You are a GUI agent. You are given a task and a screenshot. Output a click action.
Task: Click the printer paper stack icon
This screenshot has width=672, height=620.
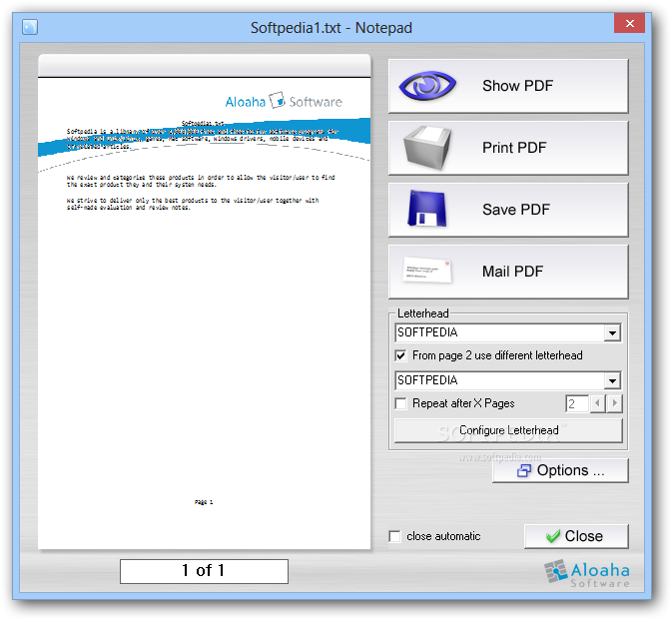tap(427, 148)
